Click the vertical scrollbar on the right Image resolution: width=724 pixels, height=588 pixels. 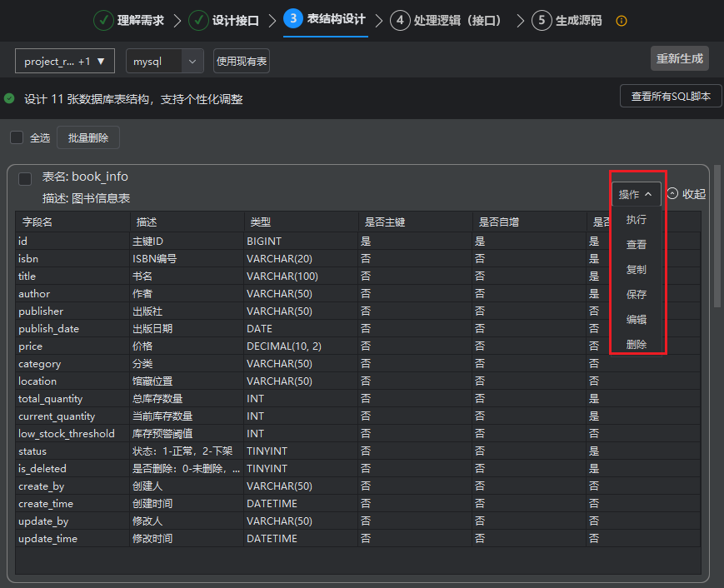tap(717, 250)
